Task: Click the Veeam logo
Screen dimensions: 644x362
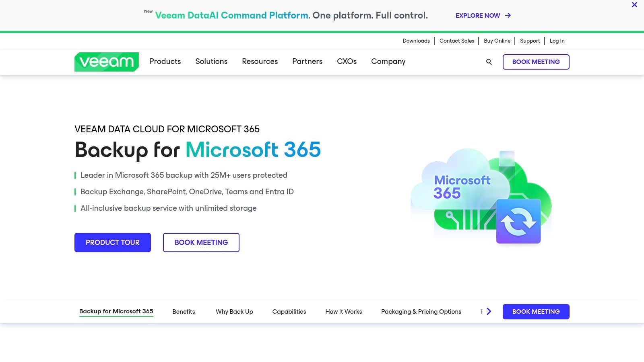Action: [107, 62]
